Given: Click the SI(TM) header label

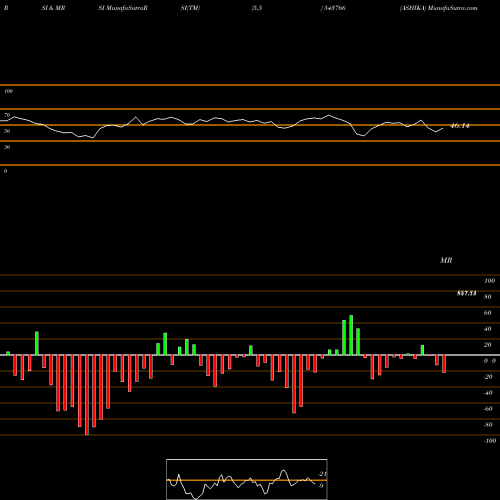Looking at the screenshot, I should tap(190, 8).
